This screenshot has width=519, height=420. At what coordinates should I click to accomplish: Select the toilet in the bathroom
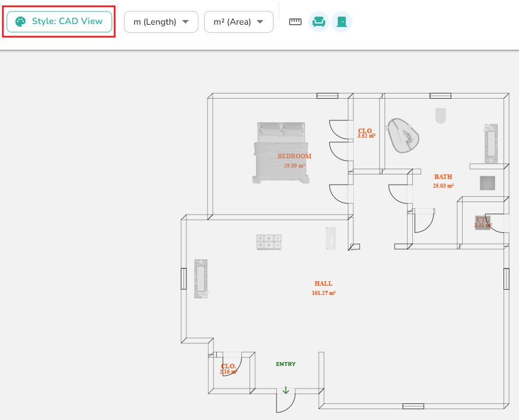pyautogui.click(x=440, y=115)
